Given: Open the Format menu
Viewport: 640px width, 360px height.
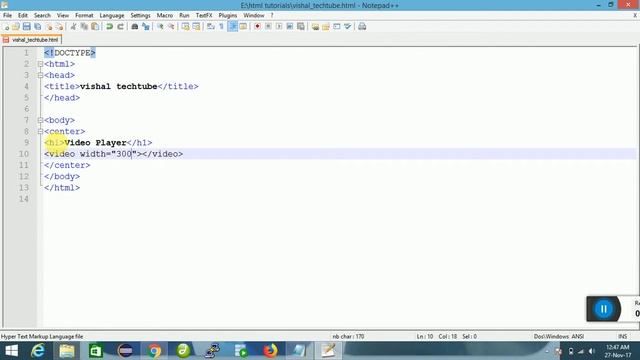Looking at the screenshot, I should (x=84, y=15).
